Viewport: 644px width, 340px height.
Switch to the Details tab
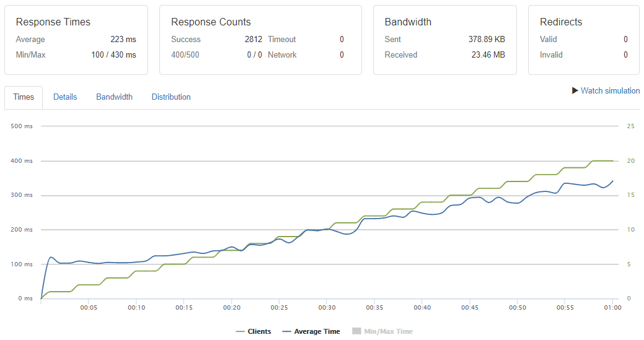pos(65,97)
